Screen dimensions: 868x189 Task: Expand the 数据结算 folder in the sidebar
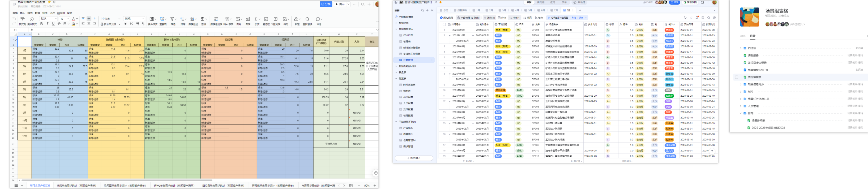(396, 23)
